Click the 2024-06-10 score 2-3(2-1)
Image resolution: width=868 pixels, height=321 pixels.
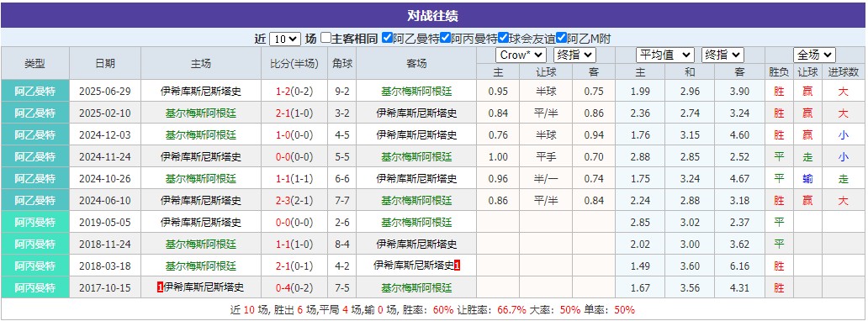tap(294, 200)
